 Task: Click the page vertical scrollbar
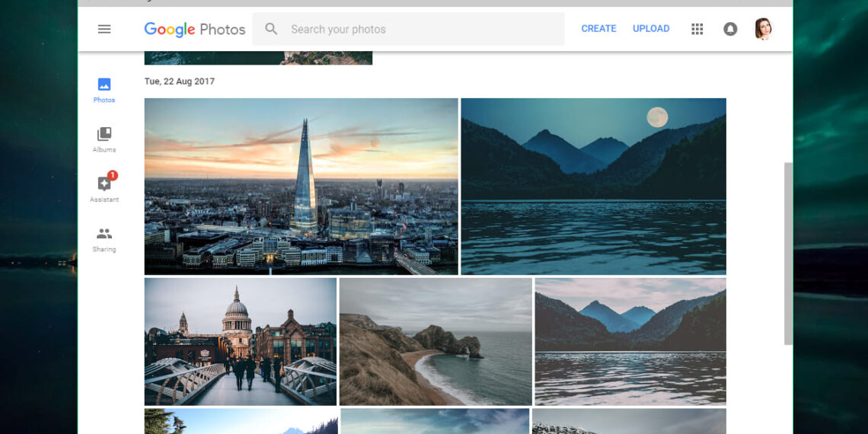tap(788, 253)
